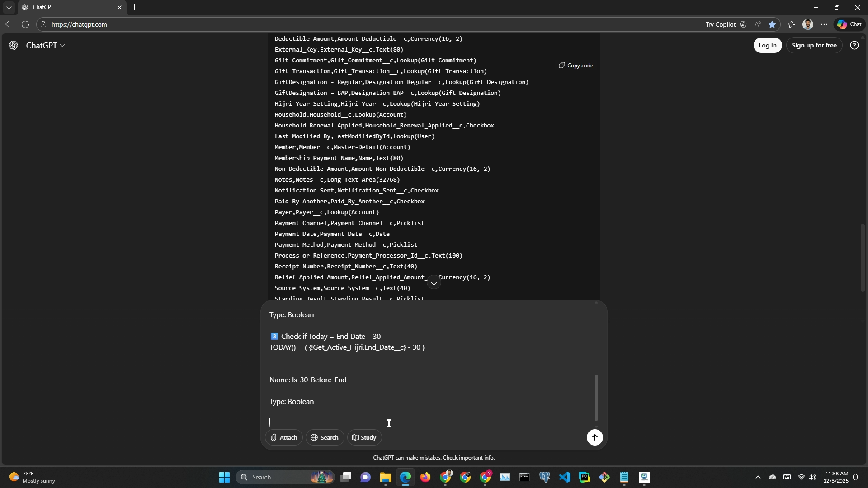Open the tab search dropdown arrow

(x=9, y=8)
